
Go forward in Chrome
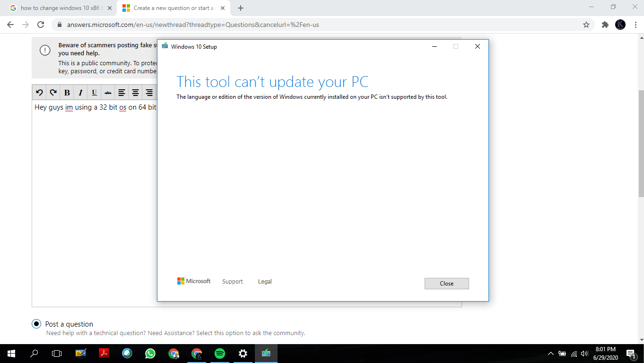click(26, 25)
